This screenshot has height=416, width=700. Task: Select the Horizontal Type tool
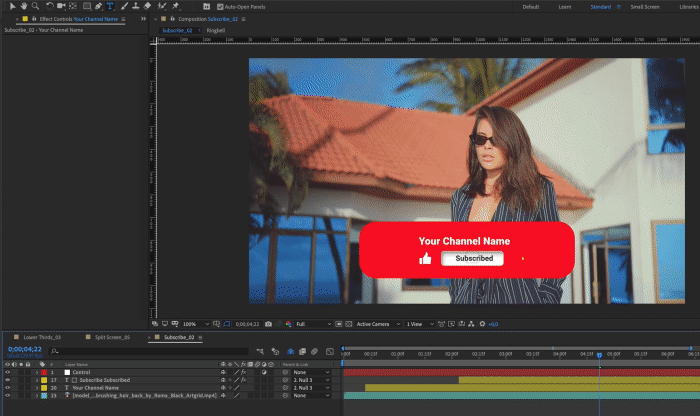[110, 6]
